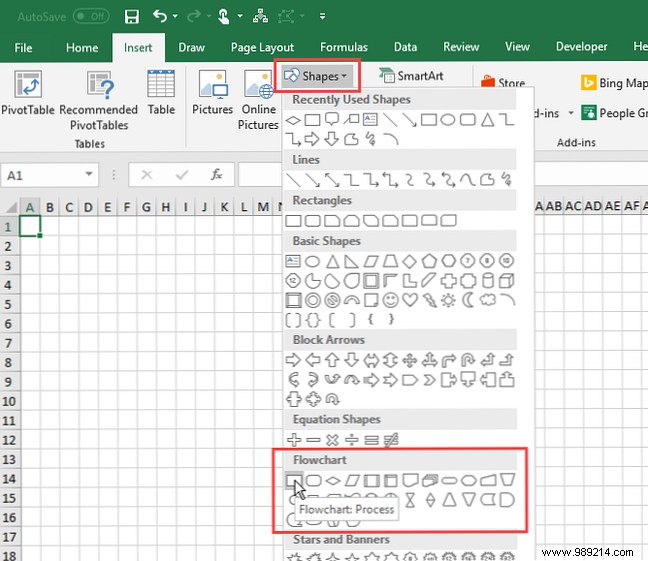Select the Pentagon in Basic Shapes
This screenshot has height=561, width=648.
[429, 261]
